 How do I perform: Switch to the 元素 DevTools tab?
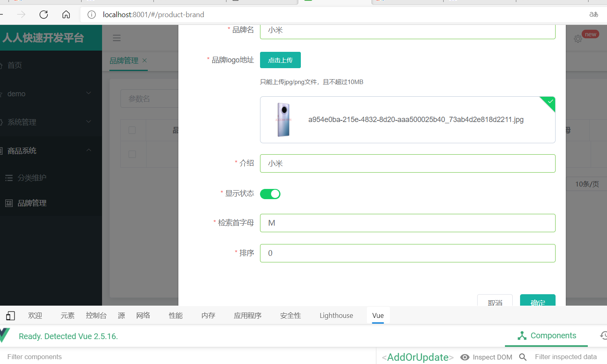(x=68, y=315)
